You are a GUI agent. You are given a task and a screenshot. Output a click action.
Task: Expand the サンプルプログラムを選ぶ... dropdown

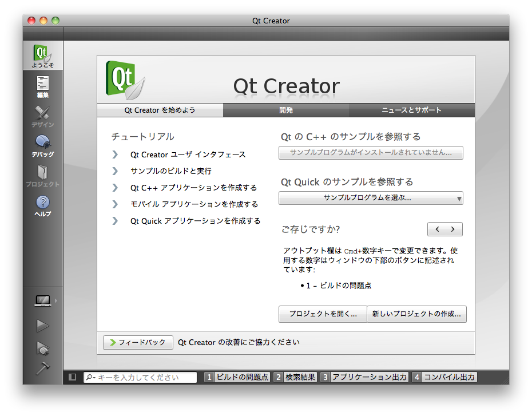pos(371,198)
